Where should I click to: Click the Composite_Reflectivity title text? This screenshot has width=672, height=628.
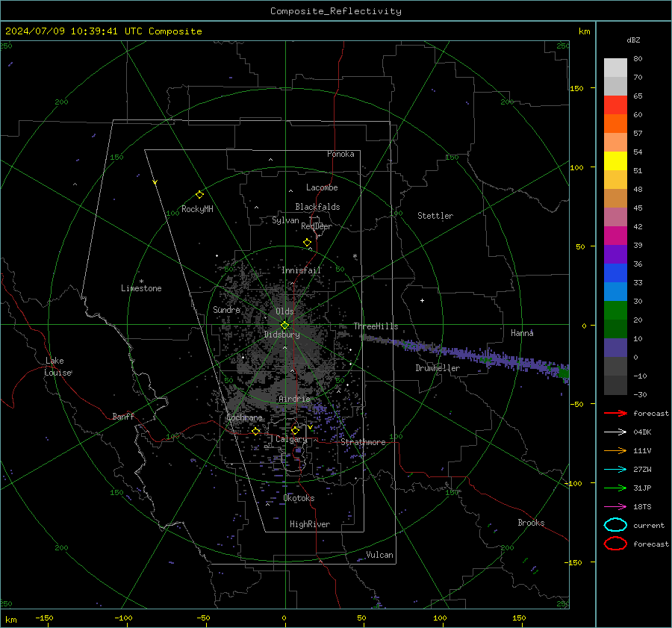pyautogui.click(x=335, y=11)
